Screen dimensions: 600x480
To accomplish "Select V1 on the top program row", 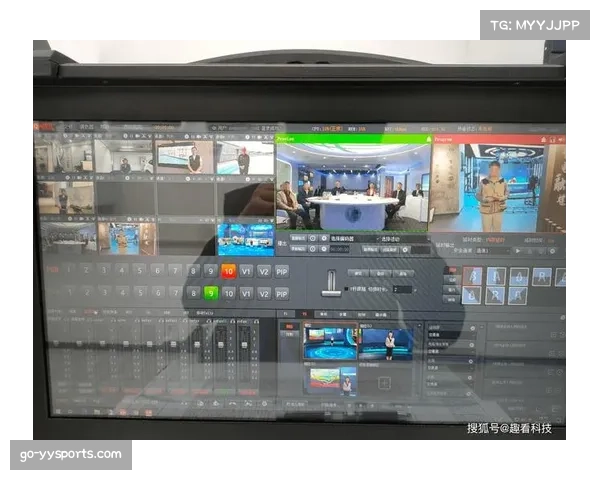I will tap(246, 271).
